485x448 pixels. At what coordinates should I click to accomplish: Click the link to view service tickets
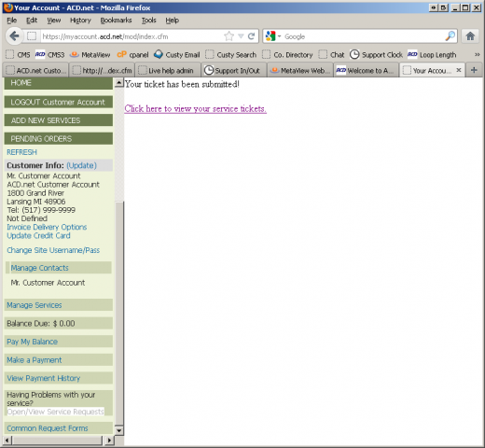[x=195, y=108]
